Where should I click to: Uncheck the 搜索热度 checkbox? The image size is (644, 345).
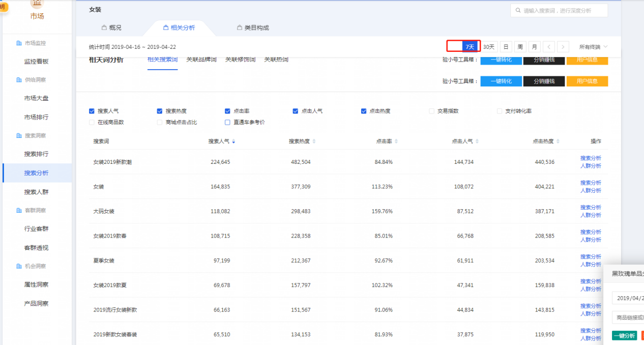pyautogui.click(x=160, y=111)
